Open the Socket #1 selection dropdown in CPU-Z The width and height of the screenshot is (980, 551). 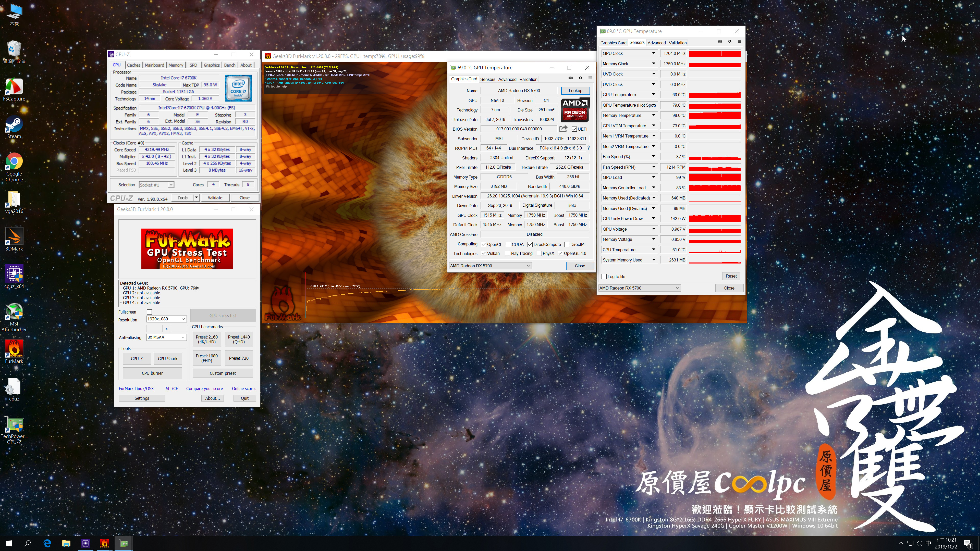[156, 185]
